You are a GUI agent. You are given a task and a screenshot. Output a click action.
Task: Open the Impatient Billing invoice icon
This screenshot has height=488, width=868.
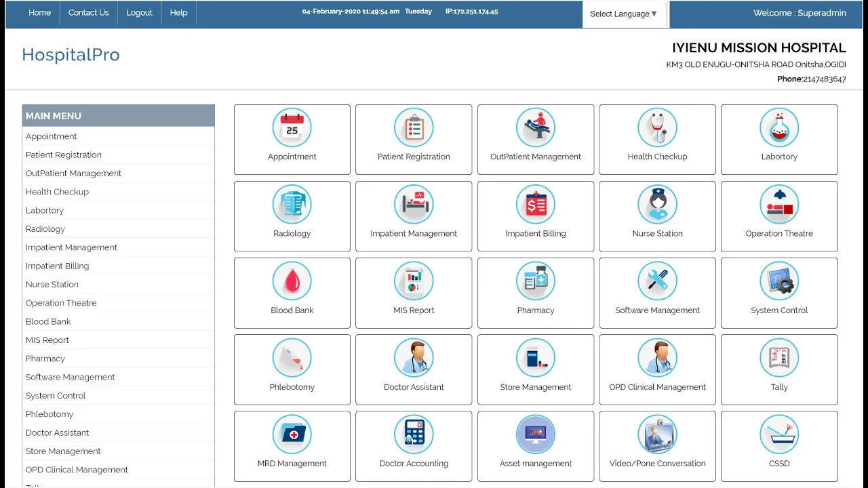coord(536,204)
